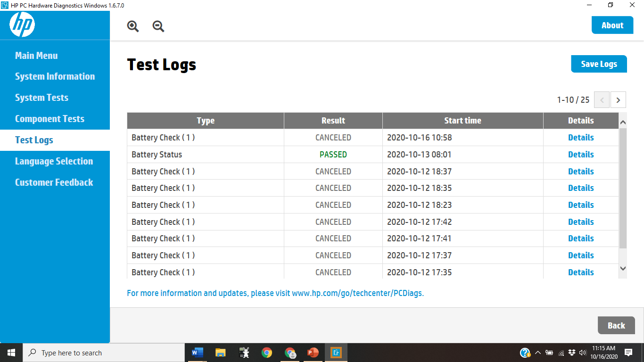This screenshot has width=644, height=362.
Task: Open the Action Center notifications icon
Action: [628, 353]
